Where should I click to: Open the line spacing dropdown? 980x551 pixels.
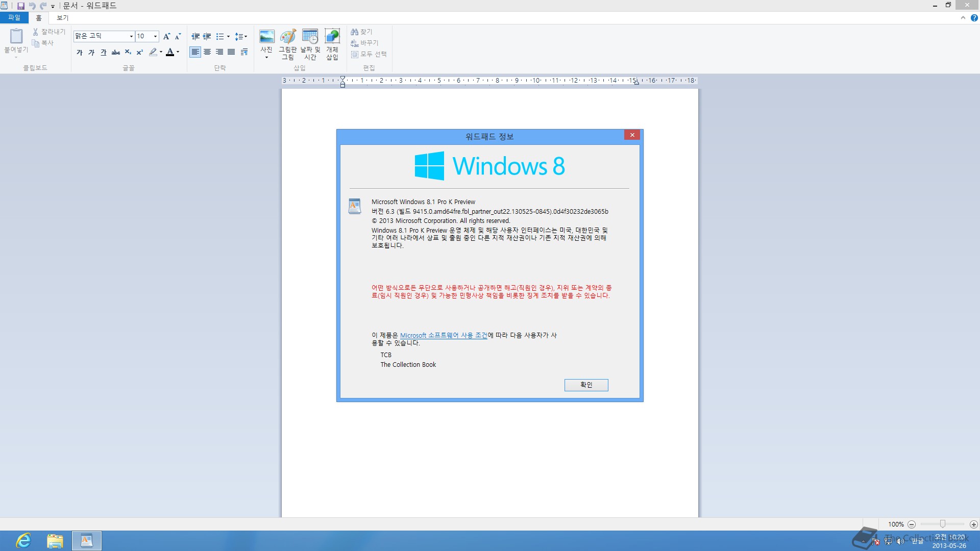pos(241,36)
